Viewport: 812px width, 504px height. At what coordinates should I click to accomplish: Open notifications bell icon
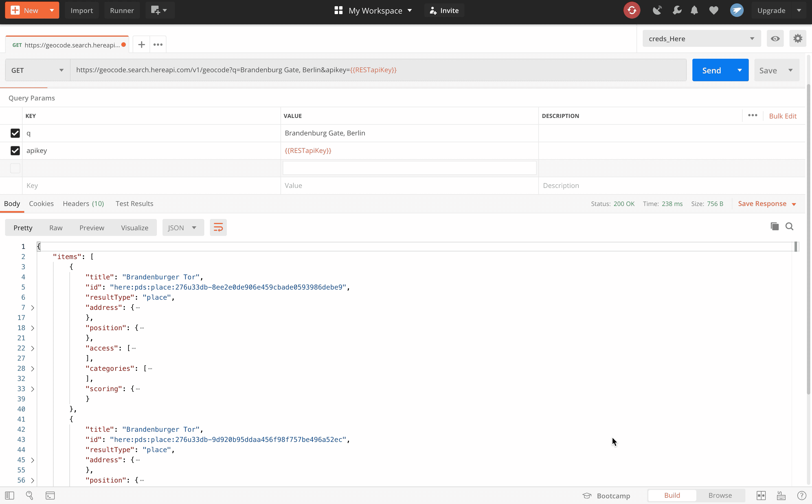coord(694,10)
